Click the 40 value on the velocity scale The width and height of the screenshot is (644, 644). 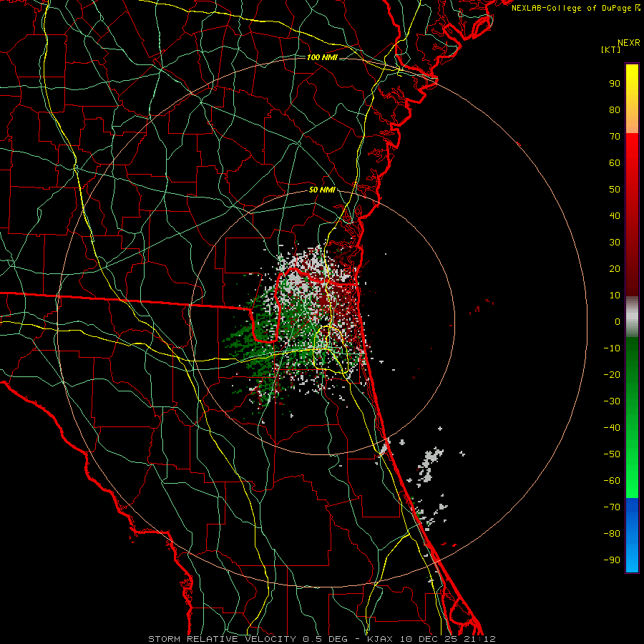click(615, 215)
